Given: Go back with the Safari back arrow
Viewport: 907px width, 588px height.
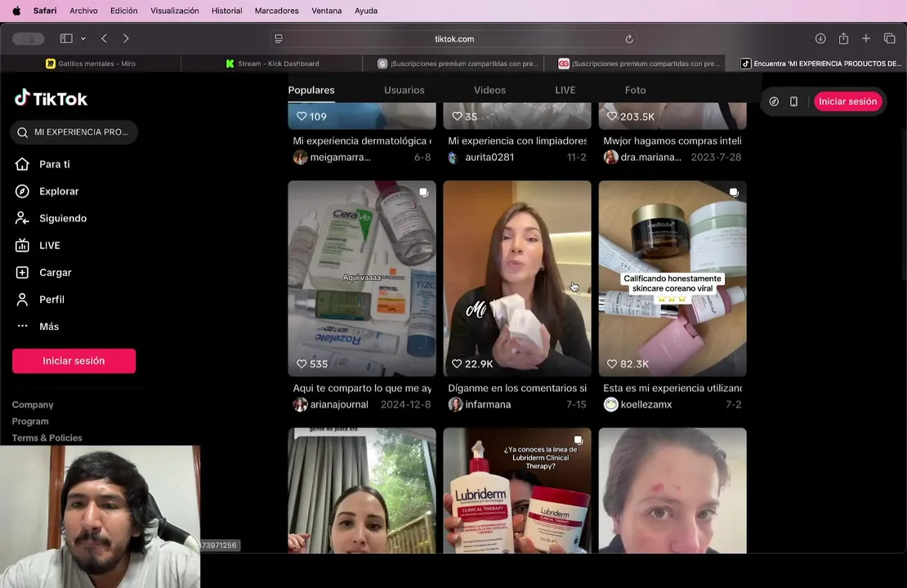Looking at the screenshot, I should (x=104, y=38).
